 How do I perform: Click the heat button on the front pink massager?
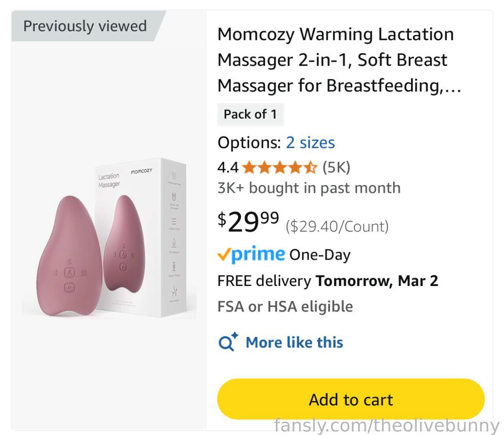pos(70,273)
